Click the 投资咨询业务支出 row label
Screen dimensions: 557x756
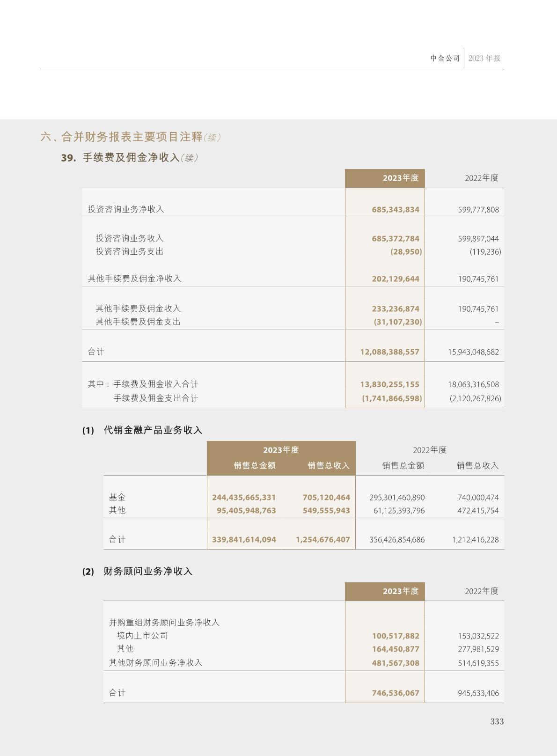[x=130, y=251]
